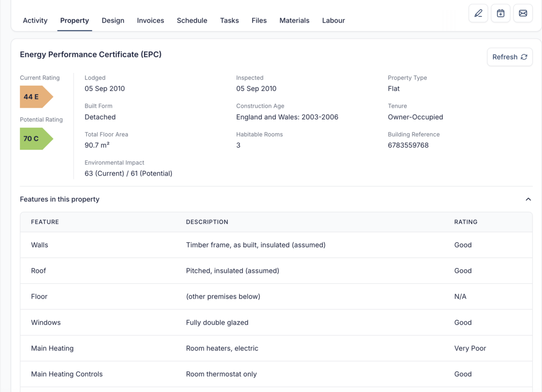Select the Materials tab
Screen dimensions: 542x392
pyautogui.click(x=294, y=20)
